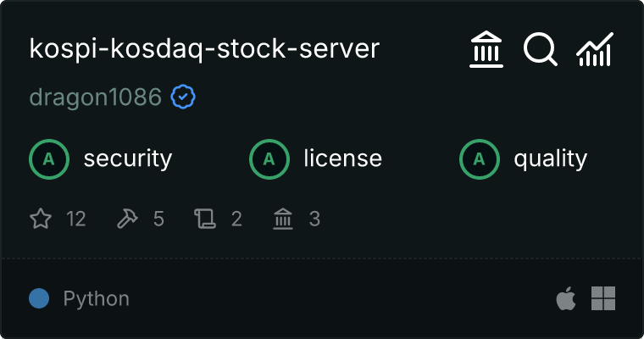Click the blue verified badge icon

click(183, 97)
